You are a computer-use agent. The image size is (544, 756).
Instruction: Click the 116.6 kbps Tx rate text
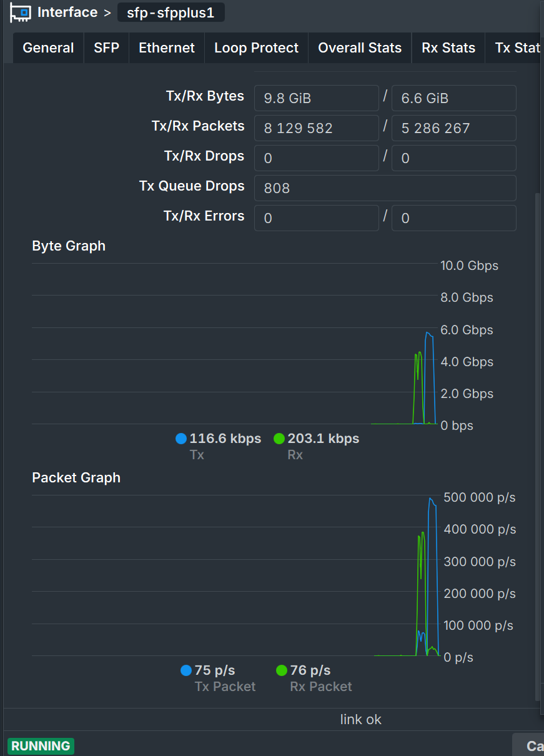(x=225, y=439)
